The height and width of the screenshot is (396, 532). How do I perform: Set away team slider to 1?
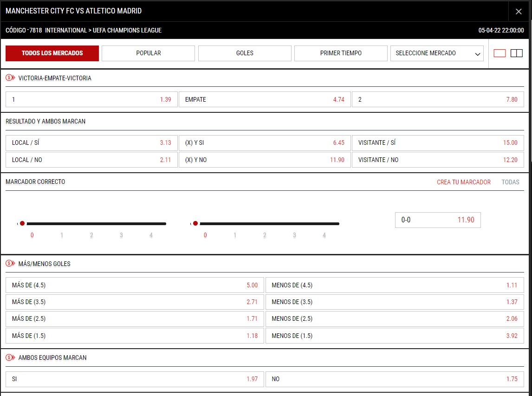(x=235, y=235)
